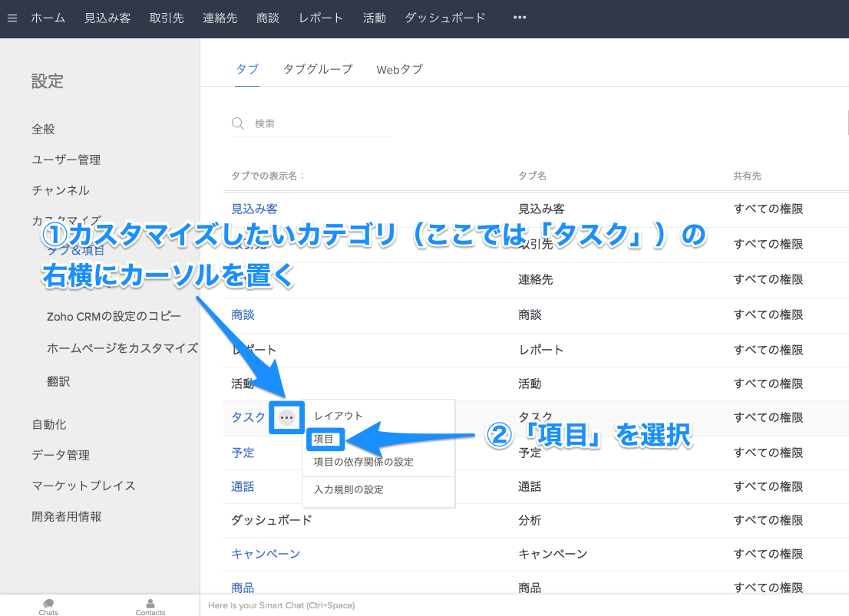Screen dimensions: 849x616
Task: Open the hamburger menu in top bar
Action: (x=12, y=18)
